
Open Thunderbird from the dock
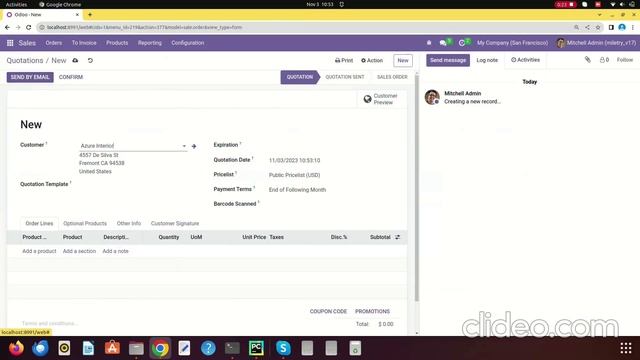(x=40, y=348)
